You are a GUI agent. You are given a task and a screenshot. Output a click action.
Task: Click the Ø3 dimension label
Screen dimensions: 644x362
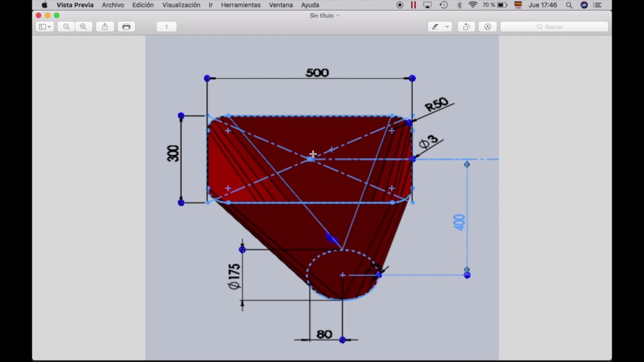pyautogui.click(x=428, y=142)
